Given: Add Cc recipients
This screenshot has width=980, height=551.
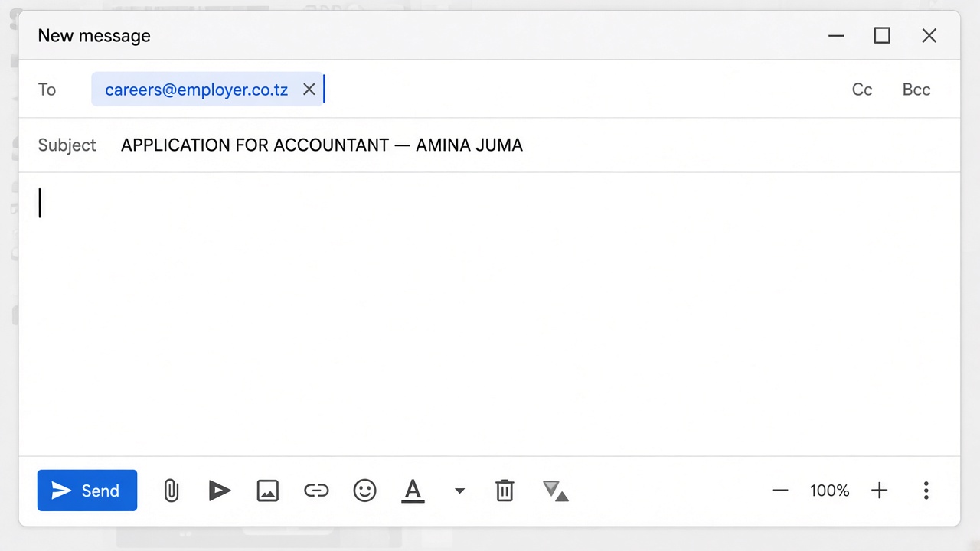Looking at the screenshot, I should pyautogui.click(x=862, y=90).
